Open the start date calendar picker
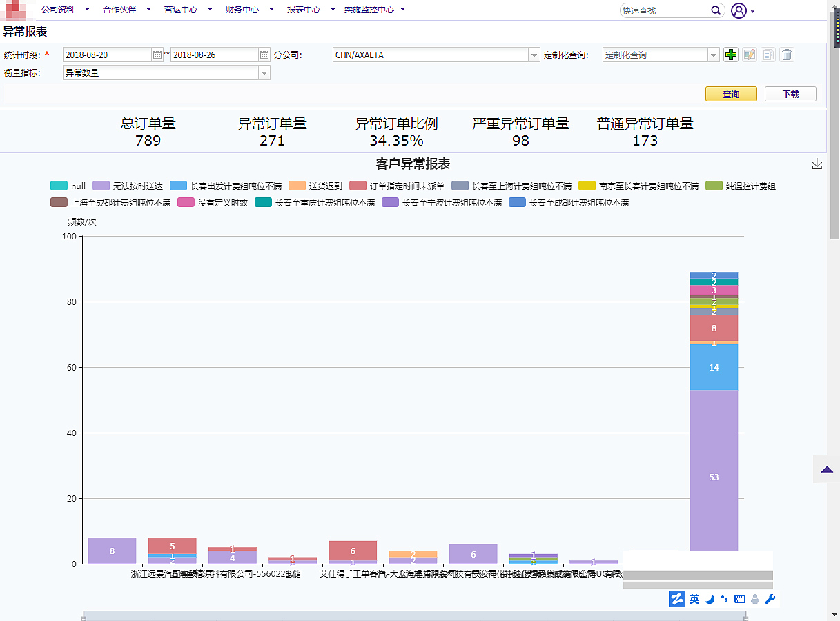The width and height of the screenshot is (840, 621). [x=157, y=55]
